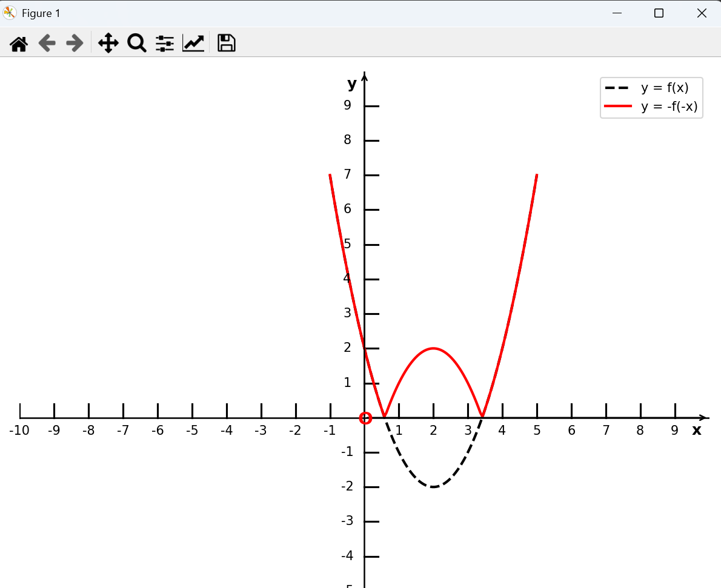
Task: Click the bold y axis label
Action: tap(352, 84)
